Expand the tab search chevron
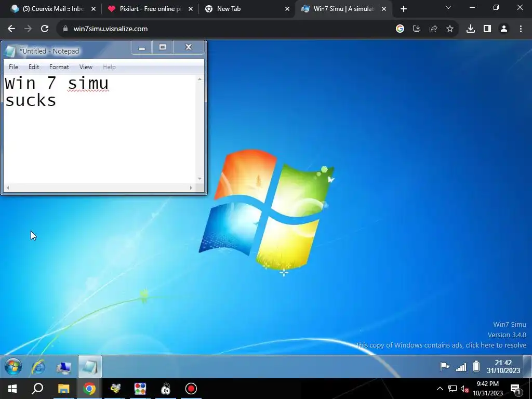Viewport: 532px width, 399px height. tap(448, 7)
